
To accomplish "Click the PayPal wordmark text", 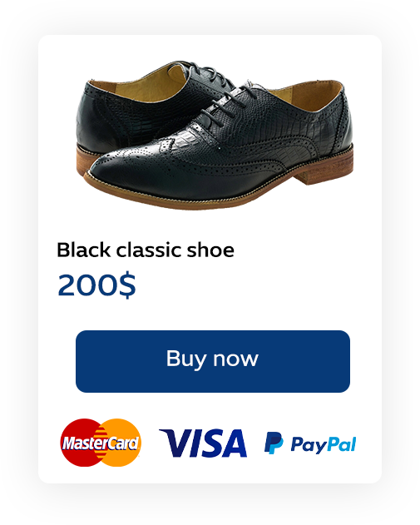I will click(x=324, y=445).
